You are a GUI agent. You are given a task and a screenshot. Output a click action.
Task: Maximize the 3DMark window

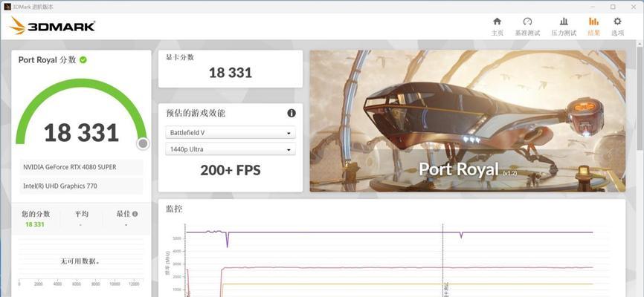coord(613,7)
